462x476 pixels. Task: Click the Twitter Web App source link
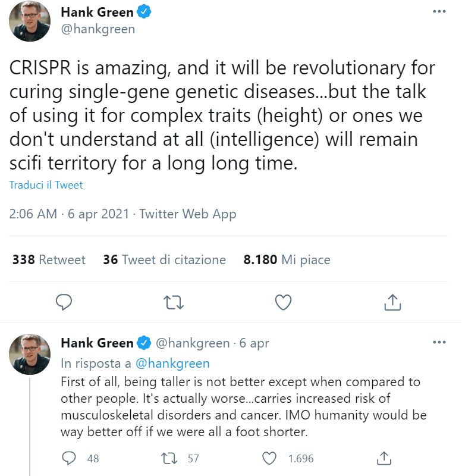[x=188, y=214]
